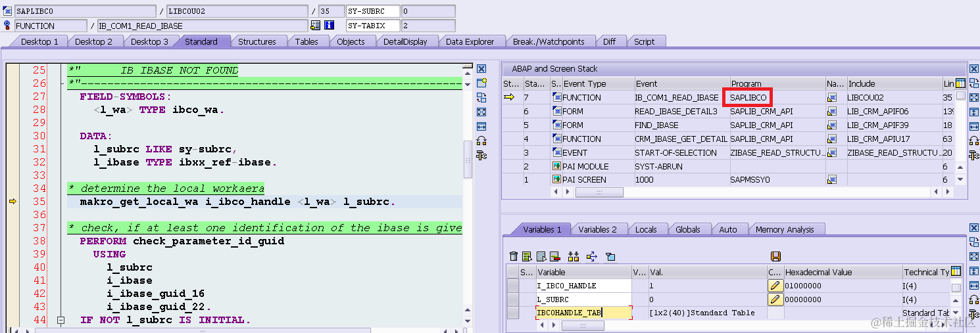980x333 pixels.
Task: Open the Diff tab
Action: (x=609, y=41)
